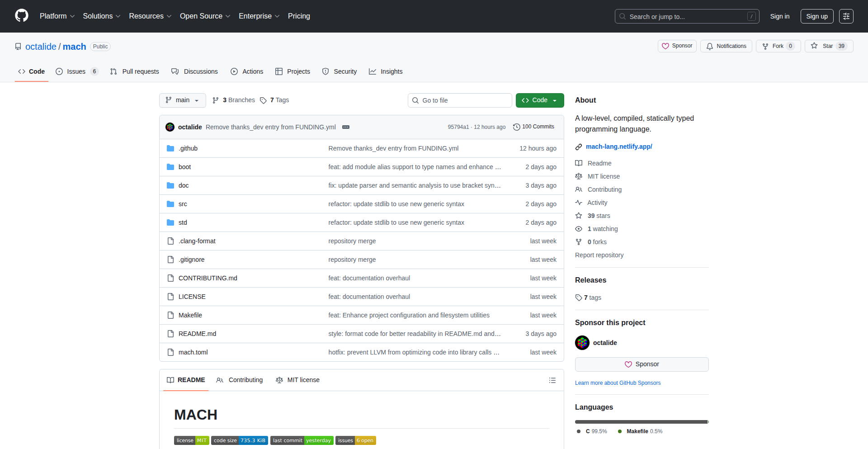The image size is (868, 449).
Task: Open the mach-lang.netlify.app link
Action: (618, 147)
